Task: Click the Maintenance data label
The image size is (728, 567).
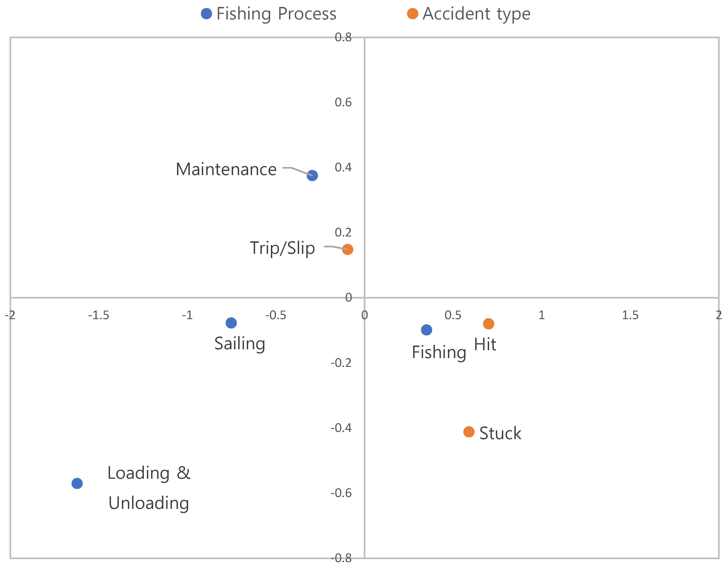Action: click(226, 169)
